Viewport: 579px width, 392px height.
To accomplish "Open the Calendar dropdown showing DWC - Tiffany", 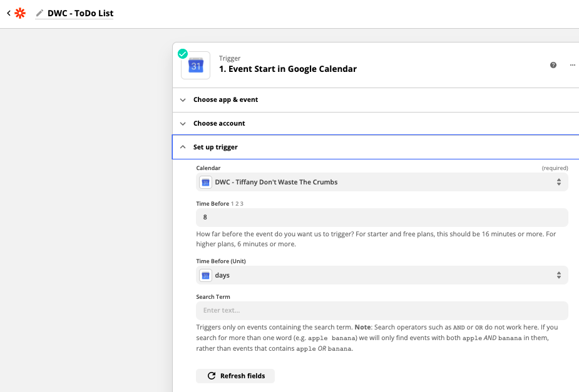I will point(382,182).
